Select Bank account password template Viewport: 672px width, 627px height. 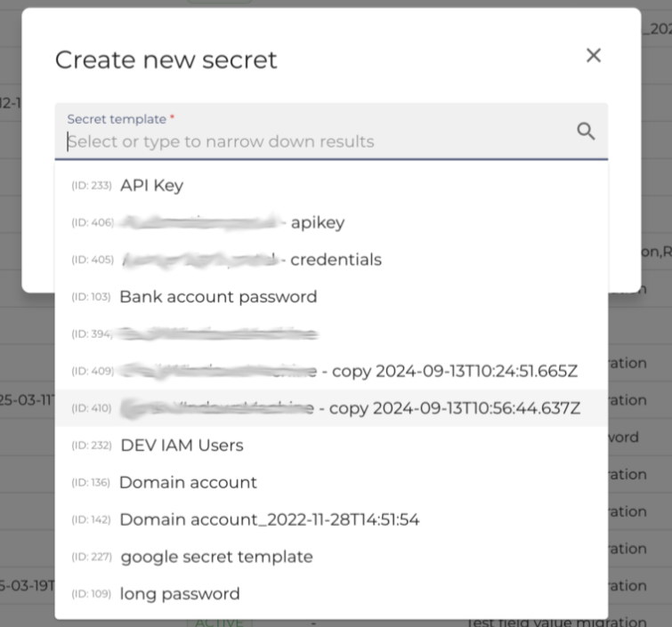[331, 297]
